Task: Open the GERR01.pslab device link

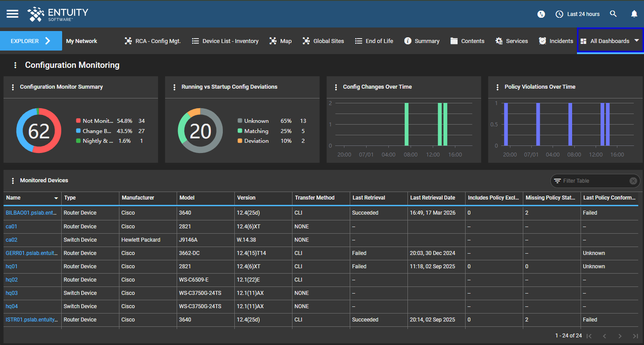Action: pos(32,253)
